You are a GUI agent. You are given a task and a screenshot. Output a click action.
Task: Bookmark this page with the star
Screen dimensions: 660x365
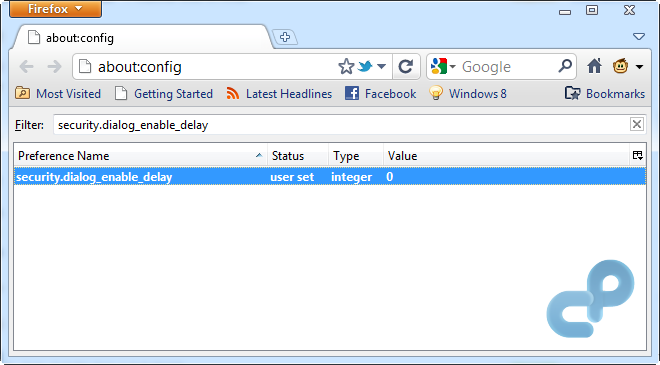[x=346, y=67]
